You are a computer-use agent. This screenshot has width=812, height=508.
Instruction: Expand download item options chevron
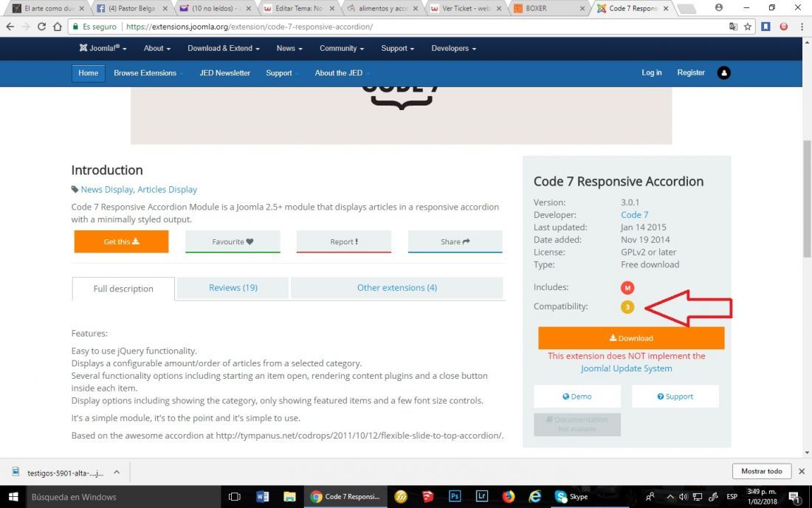(x=117, y=473)
